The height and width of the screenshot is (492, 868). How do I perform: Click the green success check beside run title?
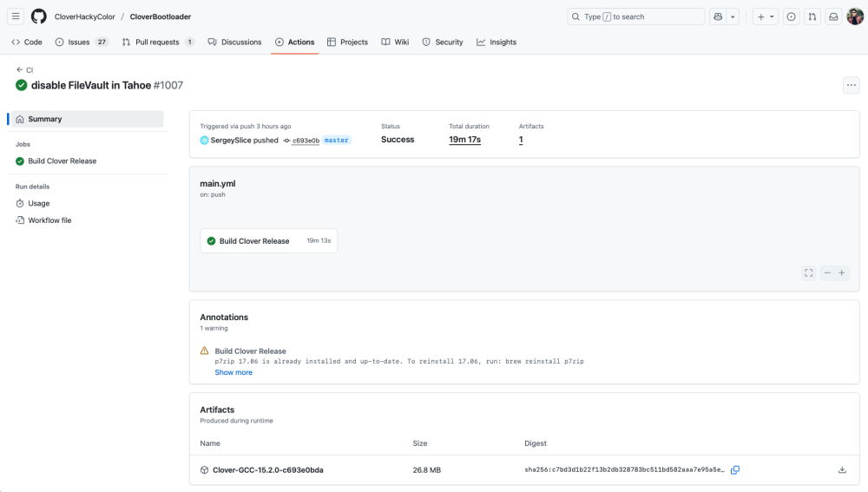pyautogui.click(x=22, y=85)
